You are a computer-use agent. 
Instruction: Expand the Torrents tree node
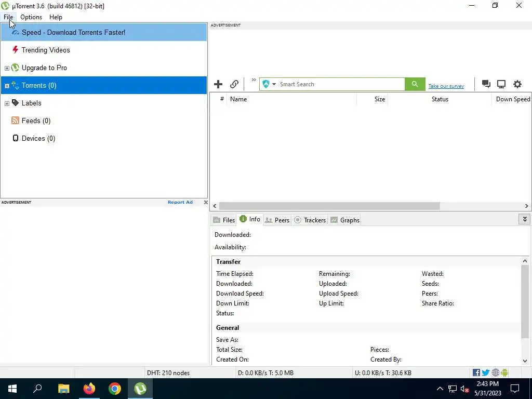7,86
